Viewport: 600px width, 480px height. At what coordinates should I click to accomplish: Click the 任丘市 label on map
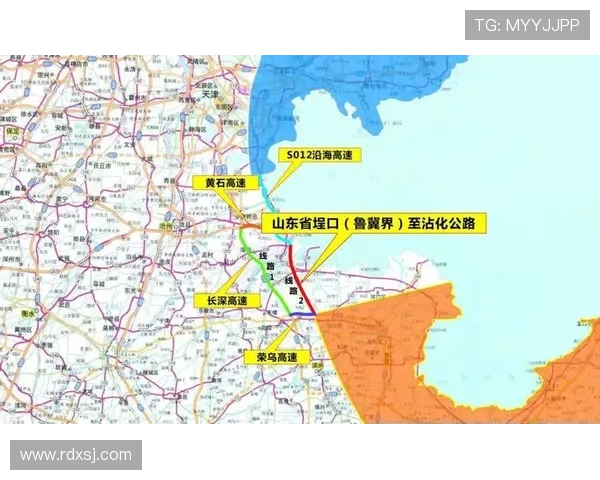click(x=102, y=165)
